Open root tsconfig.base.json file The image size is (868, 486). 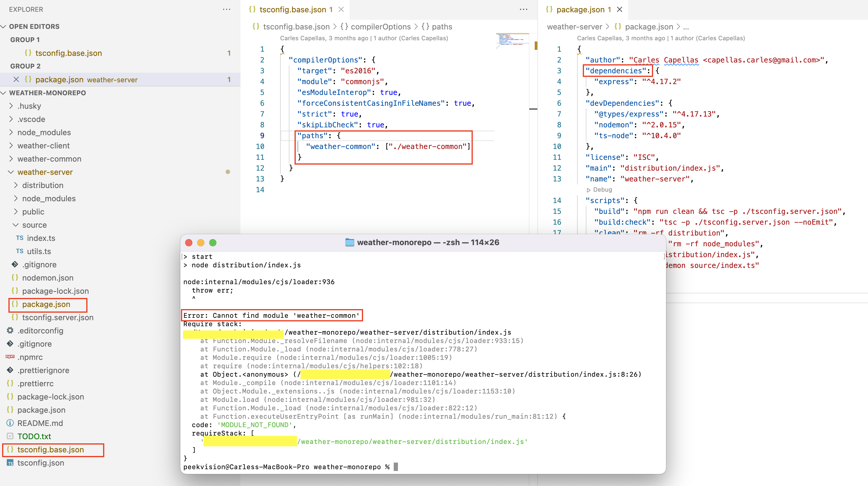click(x=50, y=449)
